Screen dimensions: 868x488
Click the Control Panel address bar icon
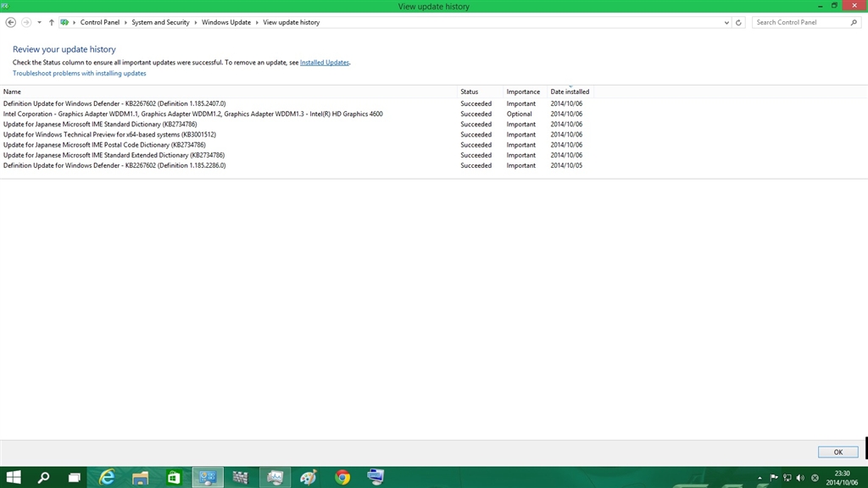click(64, 22)
